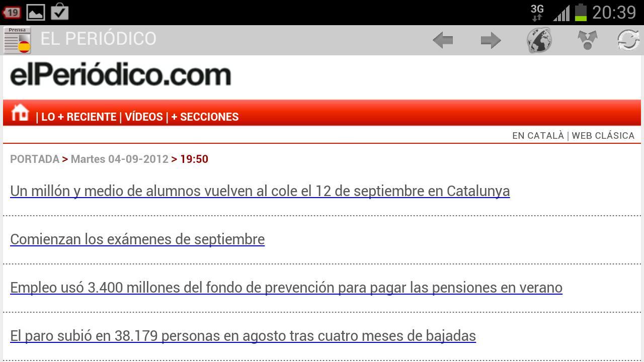Tap the back arrow navigation icon
This screenshot has width=644, height=362.
point(443,40)
